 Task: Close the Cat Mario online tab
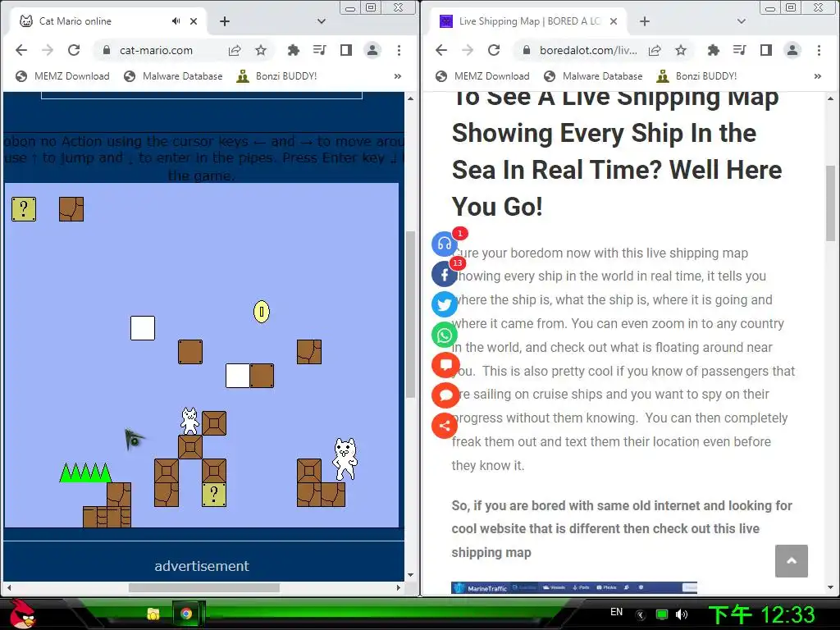(194, 21)
